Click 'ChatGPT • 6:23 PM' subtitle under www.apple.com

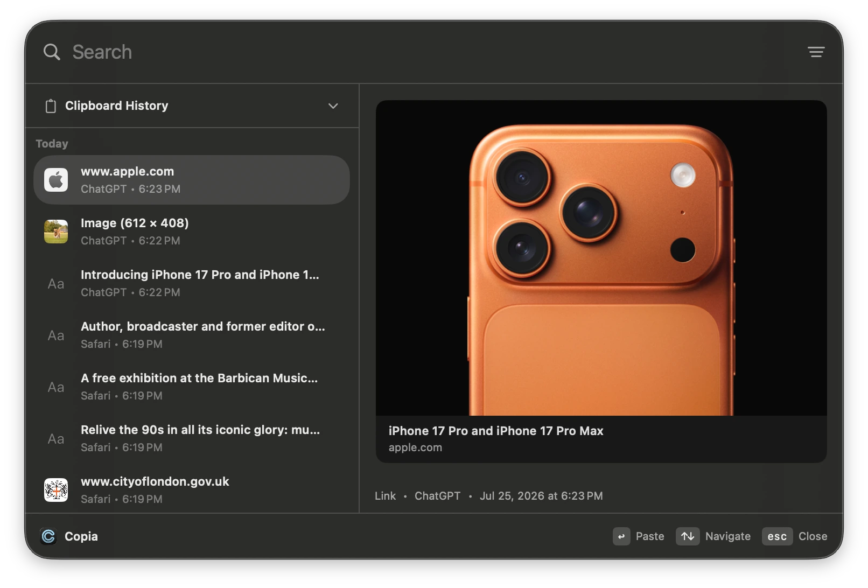(x=130, y=189)
